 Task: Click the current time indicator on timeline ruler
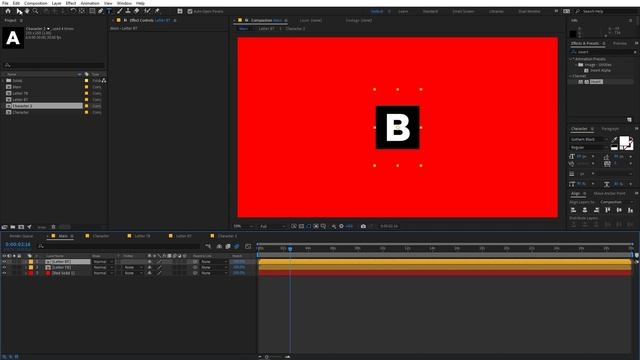pyautogui.click(x=290, y=248)
